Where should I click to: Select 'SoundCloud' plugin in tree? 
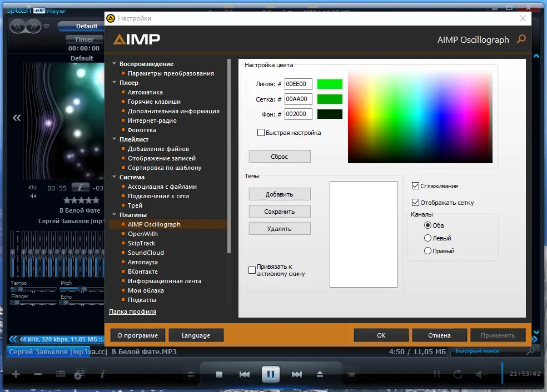click(146, 252)
